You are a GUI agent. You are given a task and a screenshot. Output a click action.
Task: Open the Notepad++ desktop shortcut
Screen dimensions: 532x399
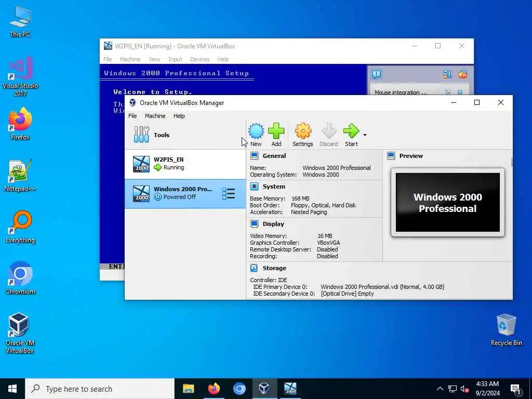20,175
